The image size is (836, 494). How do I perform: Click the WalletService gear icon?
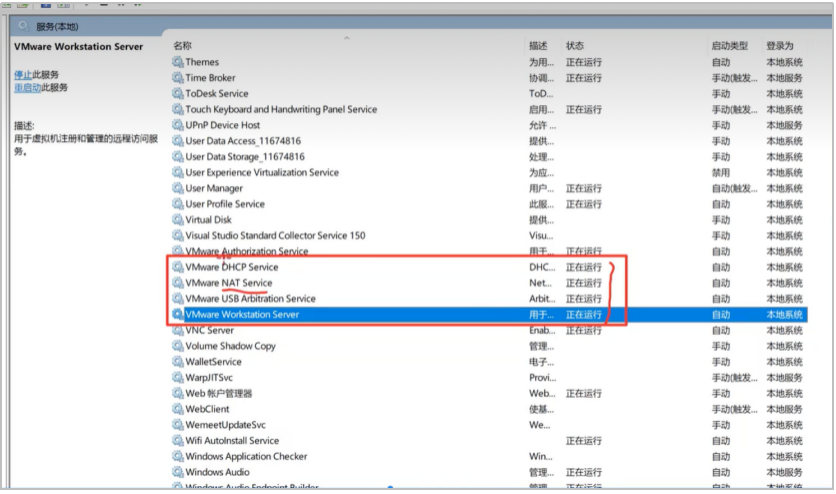178,362
